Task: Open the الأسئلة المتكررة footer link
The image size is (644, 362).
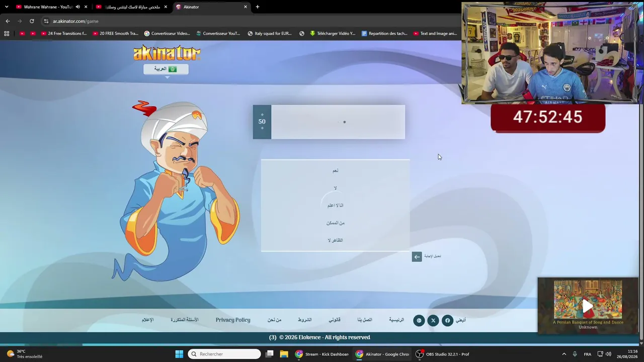Action: [x=185, y=320]
